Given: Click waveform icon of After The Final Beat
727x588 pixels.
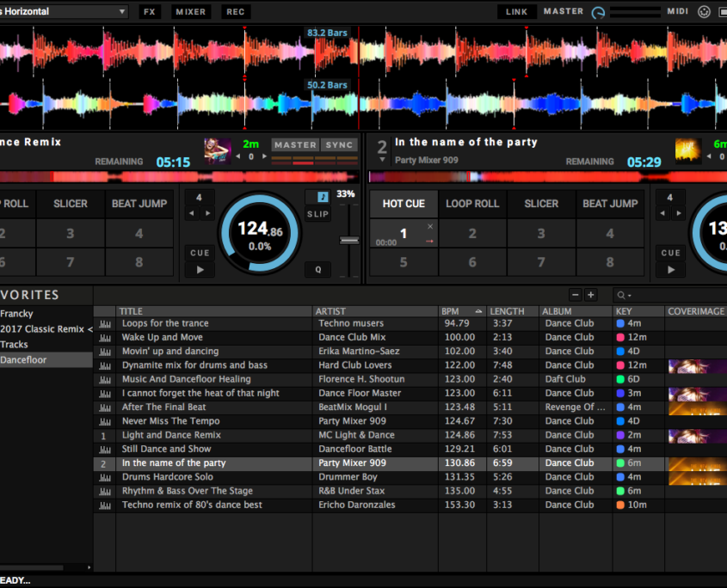Looking at the screenshot, I should 105,407.
